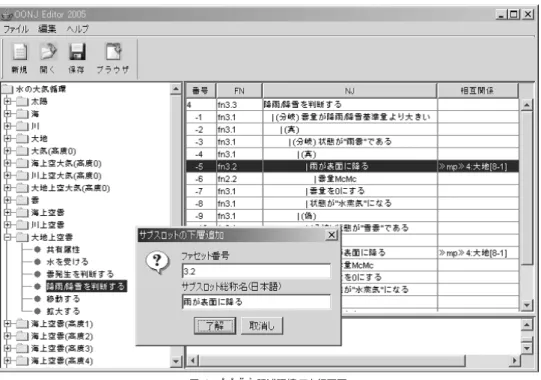Image resolution: width=541 pixels, height=380 pixels.
Task: Select row -9 (偽)
Action: coord(352,216)
